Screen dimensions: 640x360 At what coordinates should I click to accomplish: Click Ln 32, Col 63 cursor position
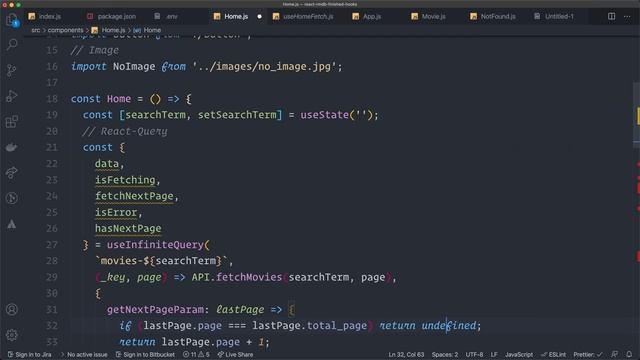point(406,354)
